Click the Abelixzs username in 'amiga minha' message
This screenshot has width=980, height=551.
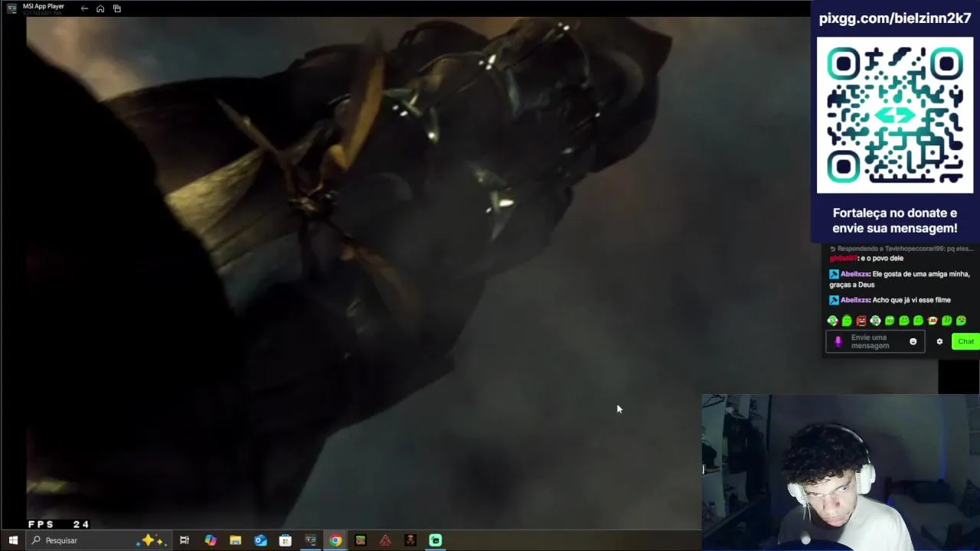(854, 274)
